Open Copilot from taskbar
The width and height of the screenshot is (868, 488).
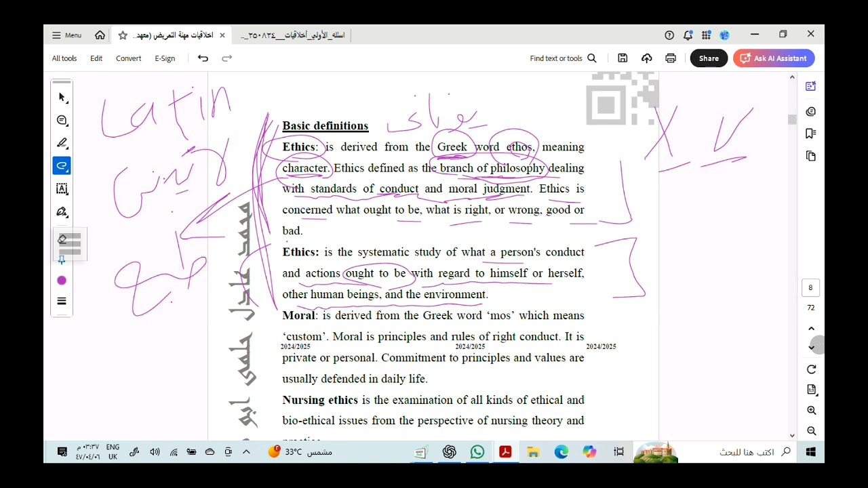589,452
